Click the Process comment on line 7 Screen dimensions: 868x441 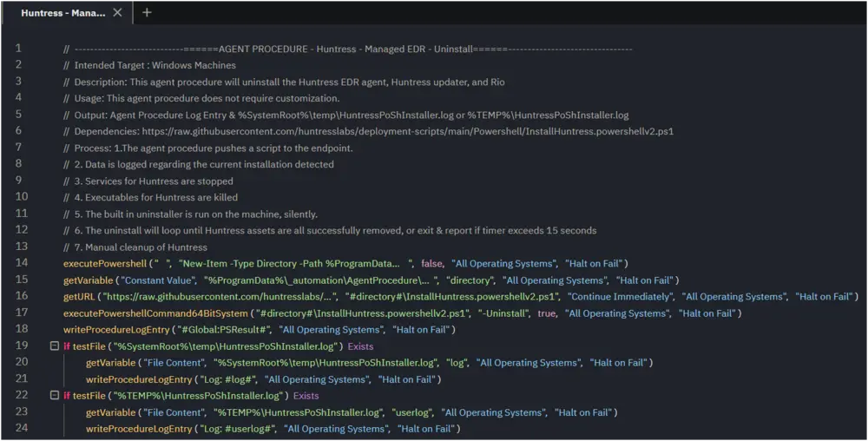(207, 148)
